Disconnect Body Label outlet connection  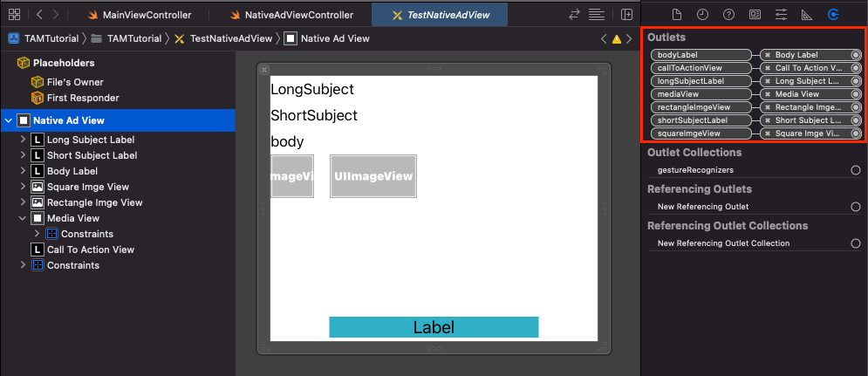point(768,55)
